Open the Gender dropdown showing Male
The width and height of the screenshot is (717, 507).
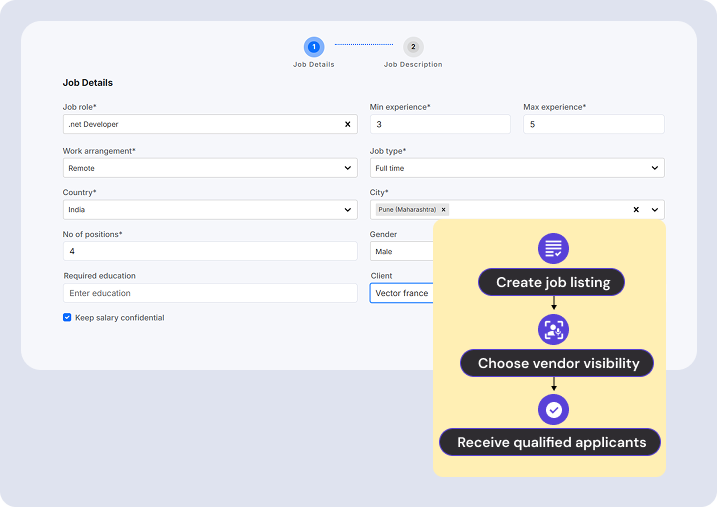tap(401, 251)
